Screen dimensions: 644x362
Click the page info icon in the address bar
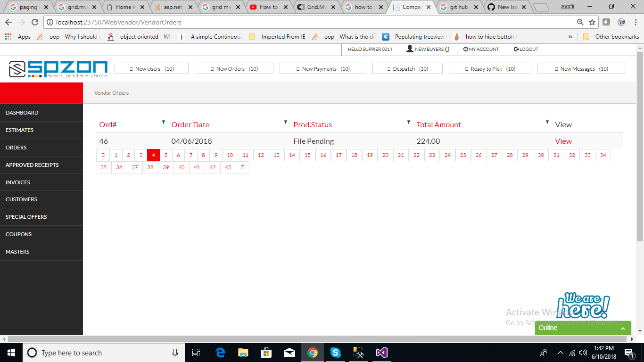pyautogui.click(x=50, y=22)
